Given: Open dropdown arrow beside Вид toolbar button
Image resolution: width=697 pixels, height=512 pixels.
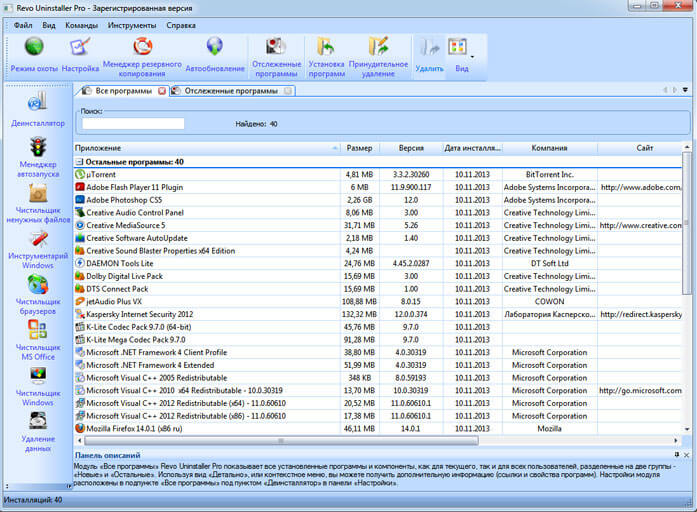Looking at the screenshot, I should point(472,57).
